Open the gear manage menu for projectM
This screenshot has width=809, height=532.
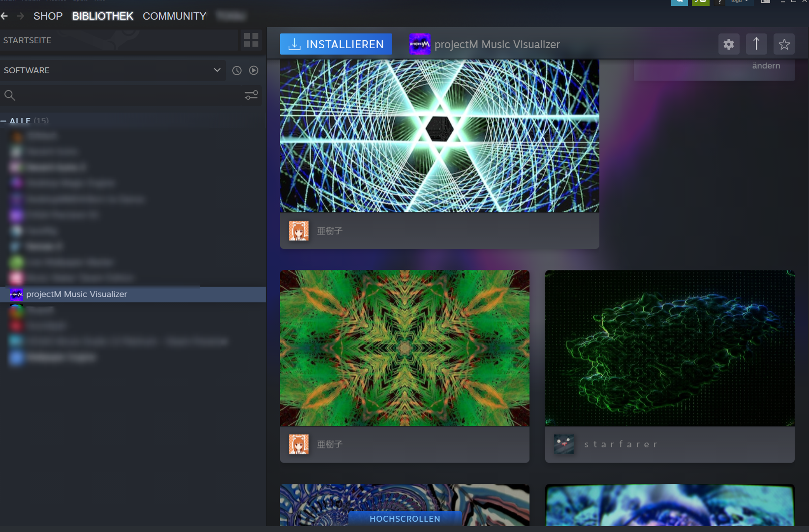pyautogui.click(x=729, y=44)
